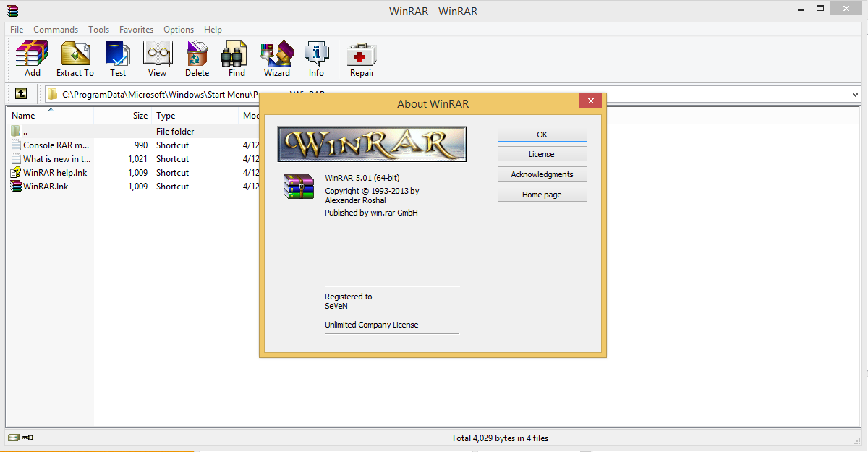Screen dimensions: 868x452
Task: Select the 'Console RAR m...' file name
Action: pos(56,145)
